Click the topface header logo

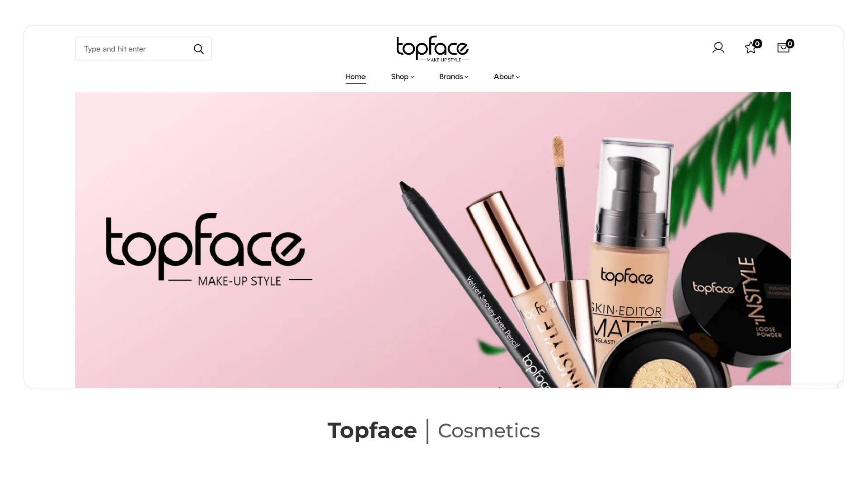(432, 48)
